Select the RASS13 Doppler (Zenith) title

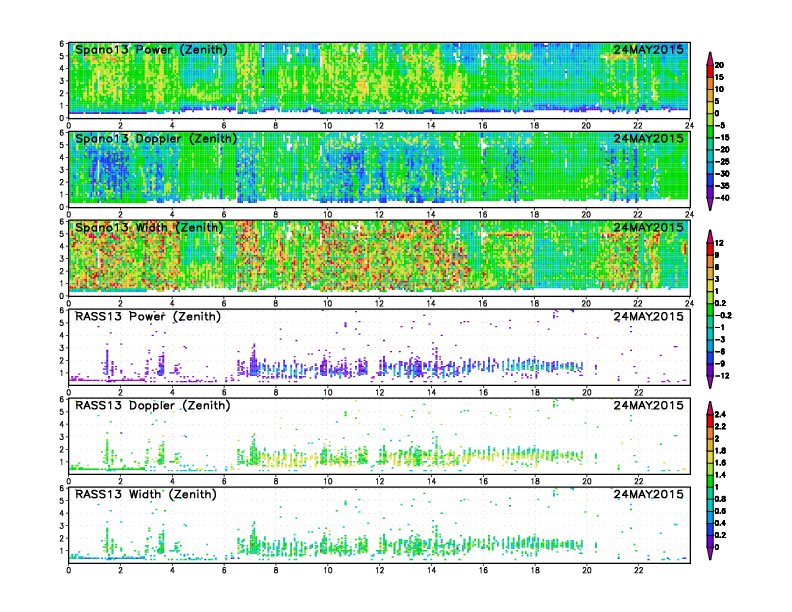152,405
